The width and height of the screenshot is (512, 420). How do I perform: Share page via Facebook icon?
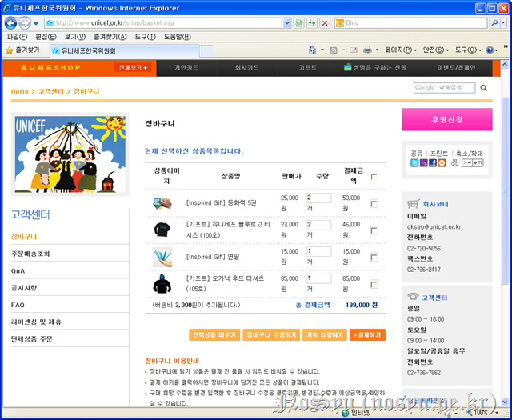(x=432, y=162)
